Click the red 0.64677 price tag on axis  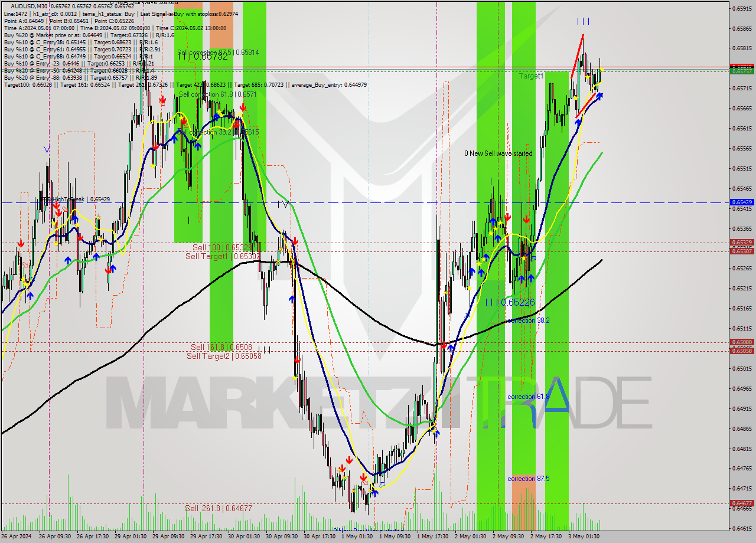pos(742,503)
